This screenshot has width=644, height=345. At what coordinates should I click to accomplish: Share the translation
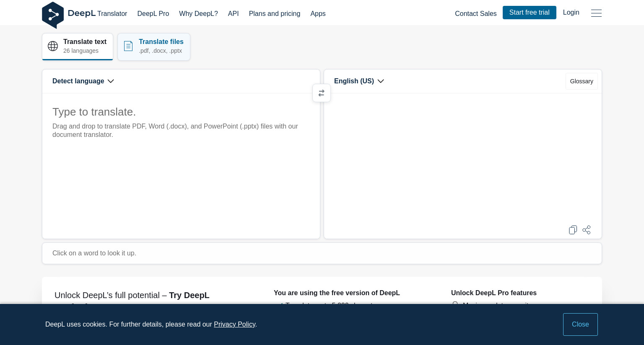587,230
